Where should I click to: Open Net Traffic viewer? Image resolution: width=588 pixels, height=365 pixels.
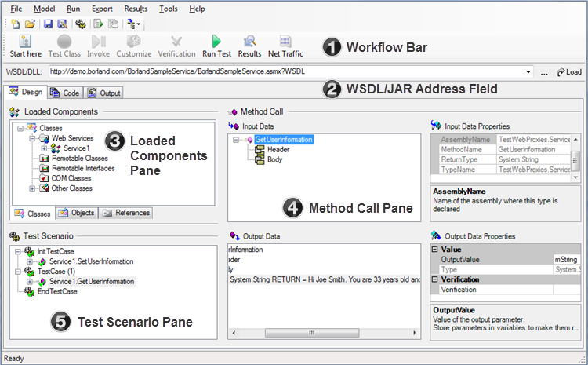point(285,46)
